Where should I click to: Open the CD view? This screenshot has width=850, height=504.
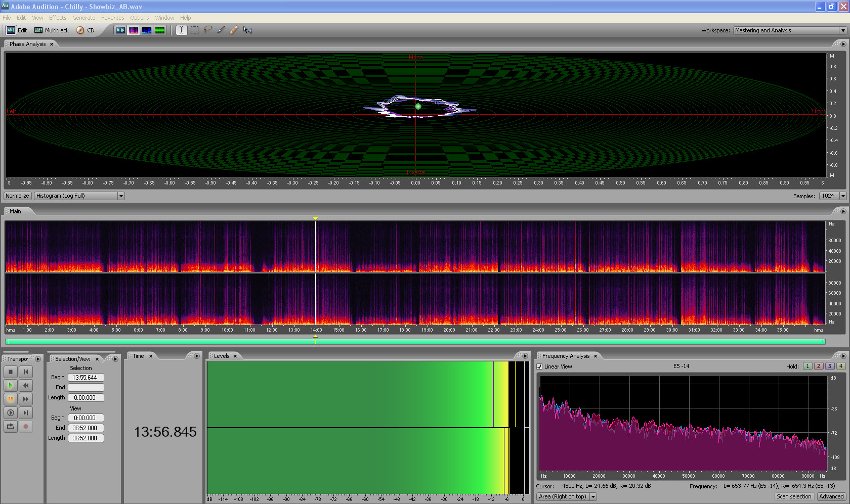tap(86, 30)
